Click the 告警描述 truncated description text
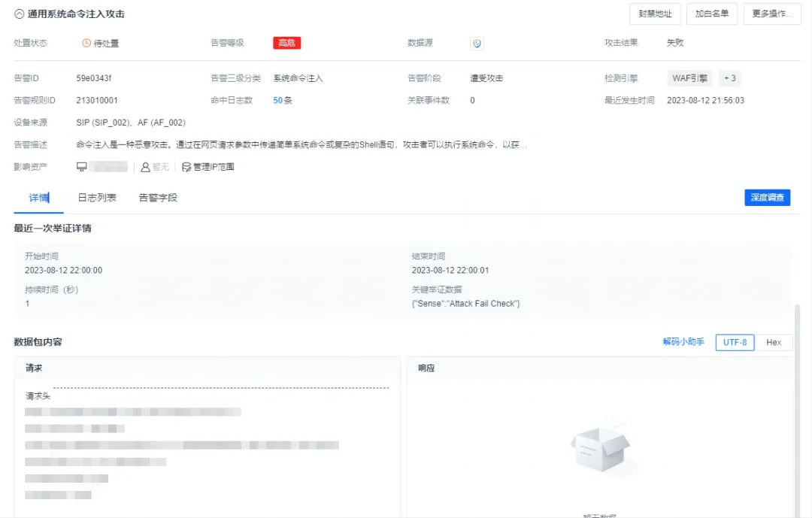This screenshot has width=812, height=518. click(301, 145)
